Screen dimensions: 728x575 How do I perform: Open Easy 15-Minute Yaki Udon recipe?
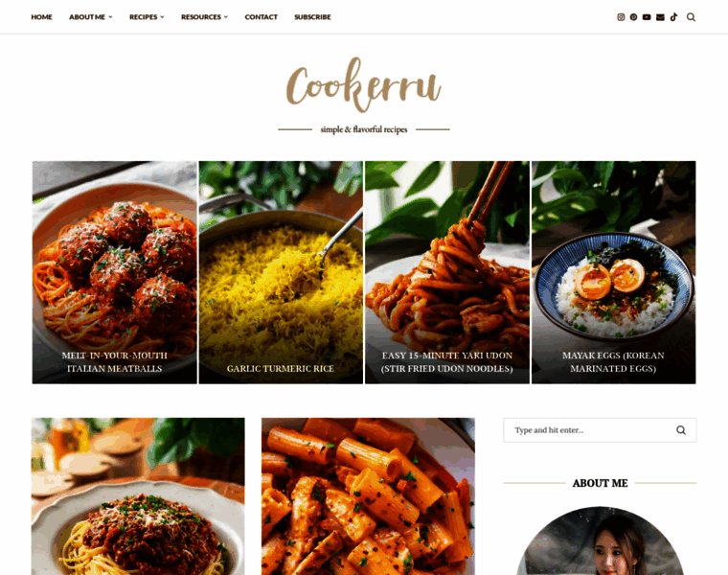447,272
